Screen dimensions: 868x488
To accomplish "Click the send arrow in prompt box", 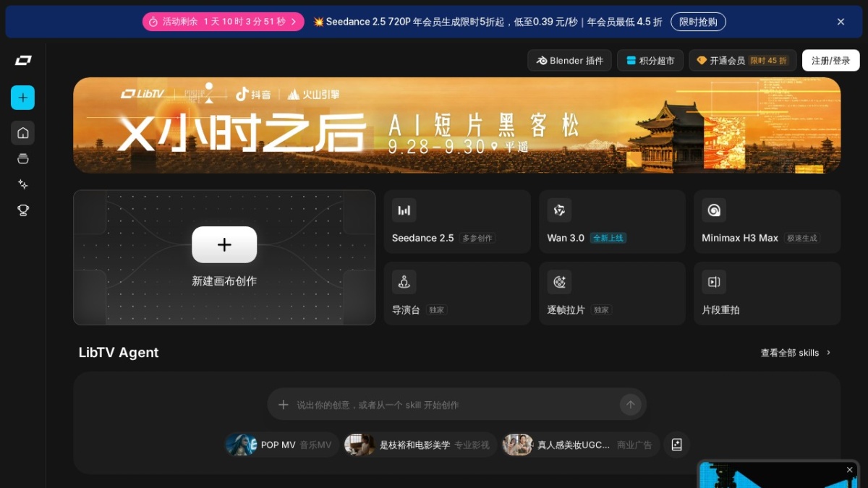I will 630,405.
